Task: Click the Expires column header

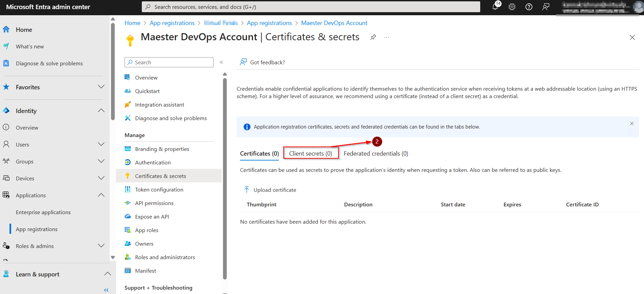Action: tap(512, 204)
